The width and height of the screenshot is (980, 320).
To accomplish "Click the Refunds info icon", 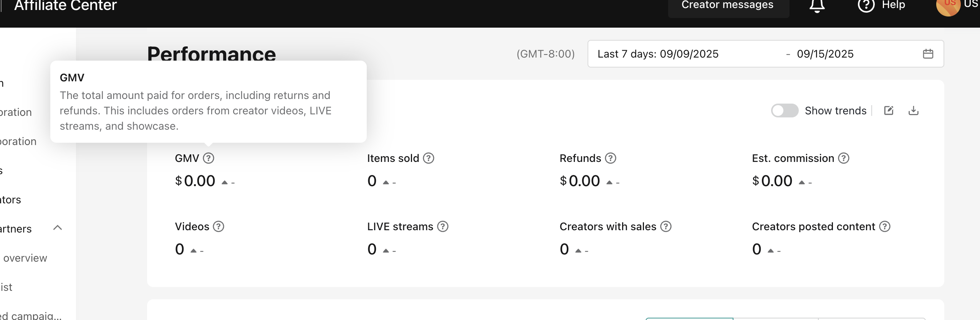I will point(611,158).
